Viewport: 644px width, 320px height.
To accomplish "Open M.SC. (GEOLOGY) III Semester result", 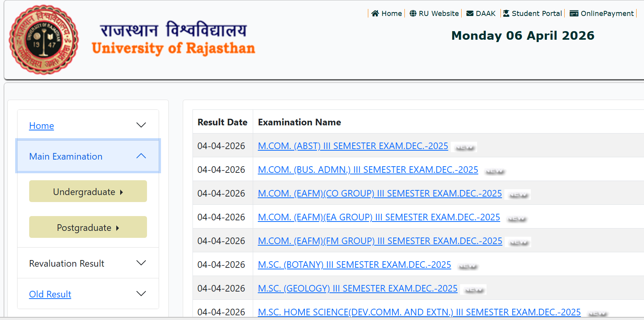I will pyautogui.click(x=357, y=288).
